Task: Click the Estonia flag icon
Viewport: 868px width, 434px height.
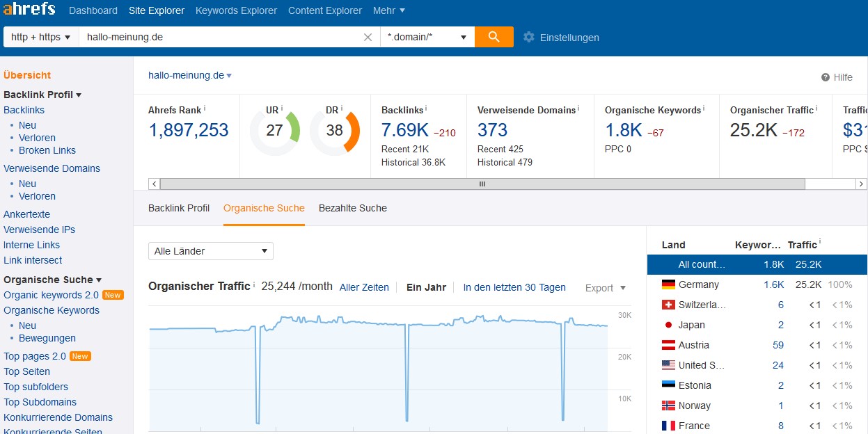Action: pyautogui.click(x=668, y=385)
